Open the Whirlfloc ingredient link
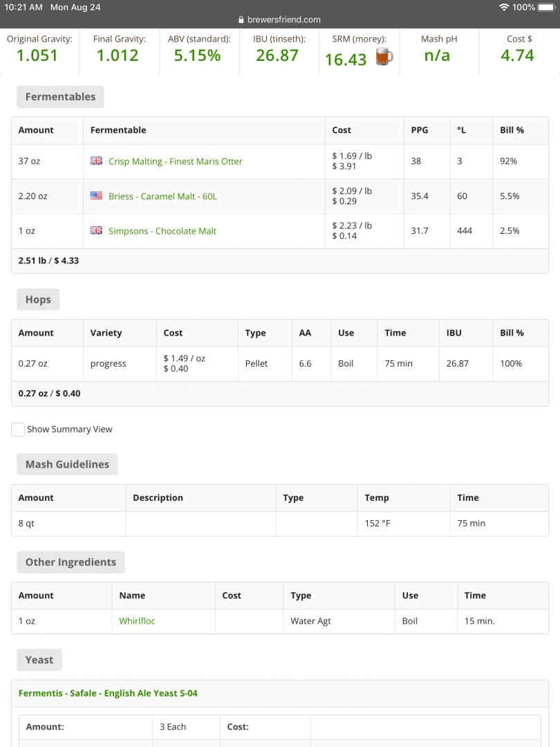This screenshot has width=560, height=747. coord(137,621)
